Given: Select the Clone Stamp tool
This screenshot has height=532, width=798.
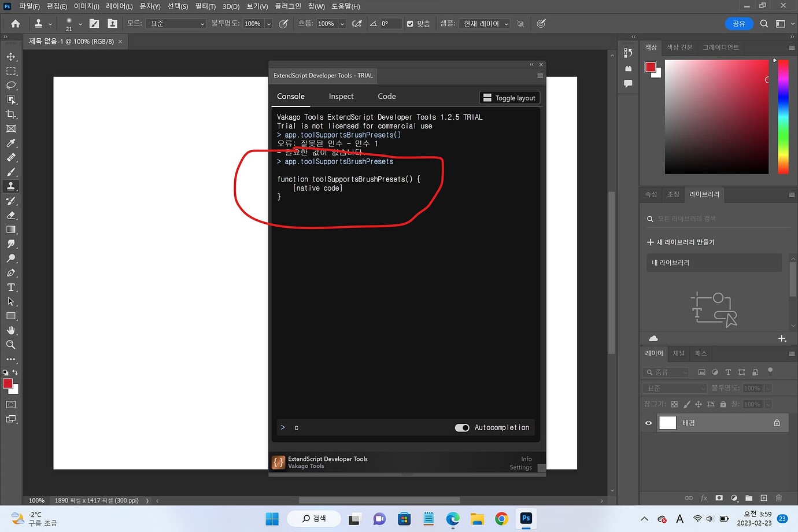Looking at the screenshot, I should (x=10, y=186).
